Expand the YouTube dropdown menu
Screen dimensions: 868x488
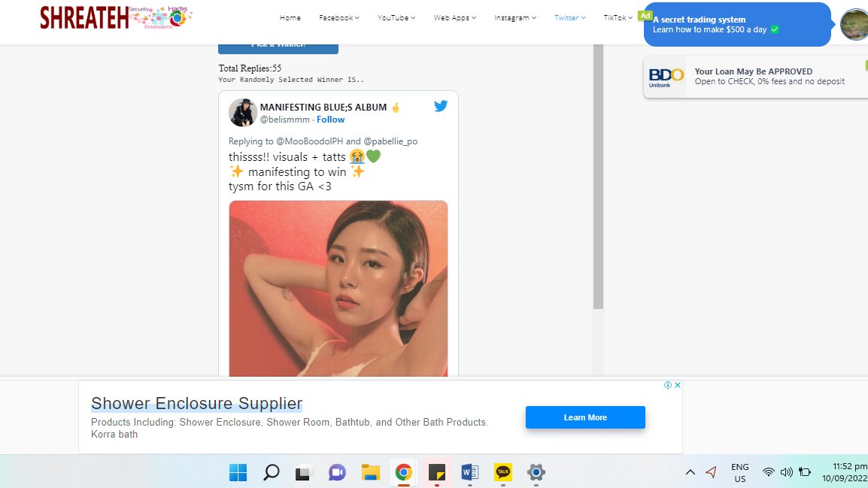pos(396,18)
